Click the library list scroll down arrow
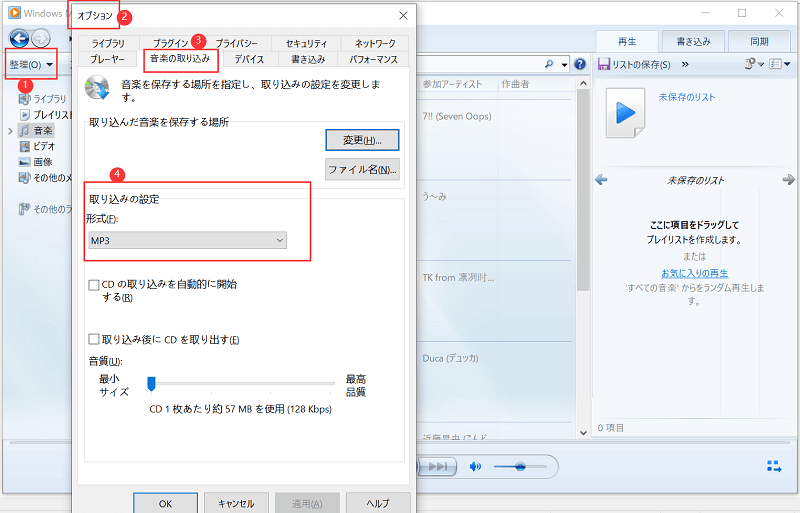Viewport: 800px width, 513px height. pos(583,433)
